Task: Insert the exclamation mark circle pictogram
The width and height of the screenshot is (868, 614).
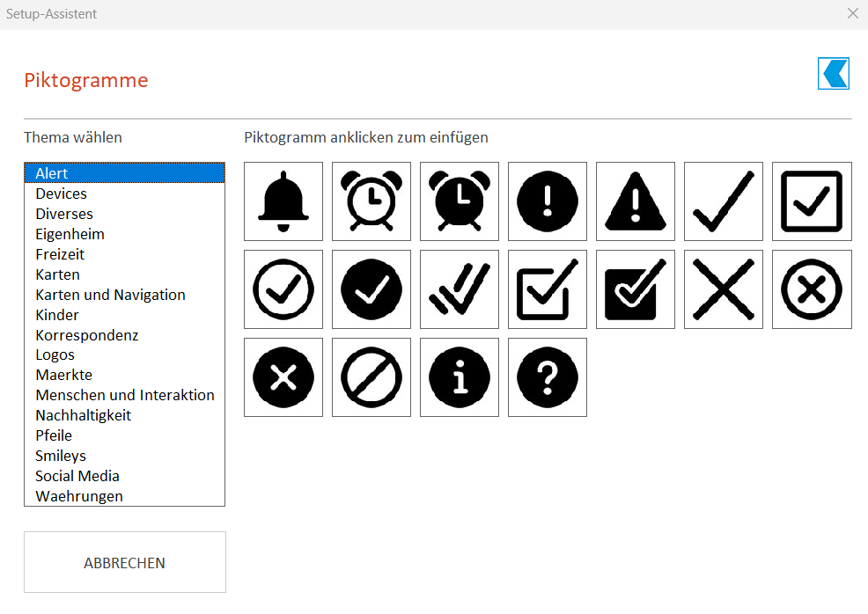Action: point(547,201)
